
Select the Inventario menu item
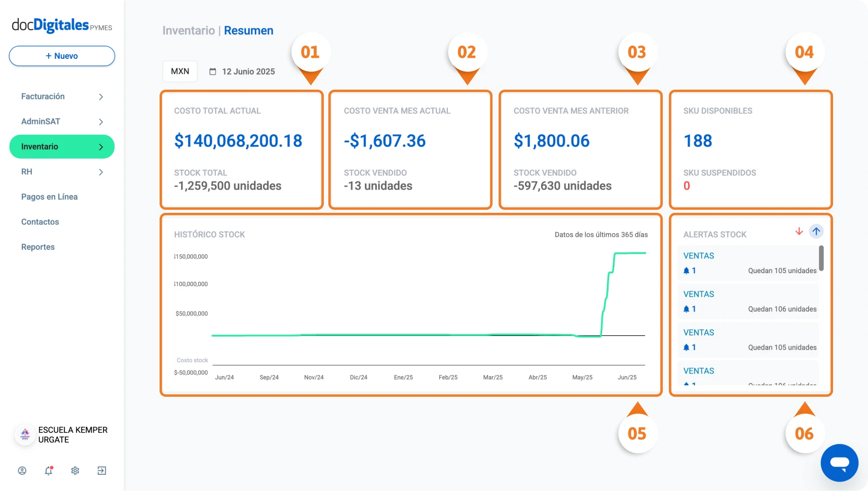[62, 146]
